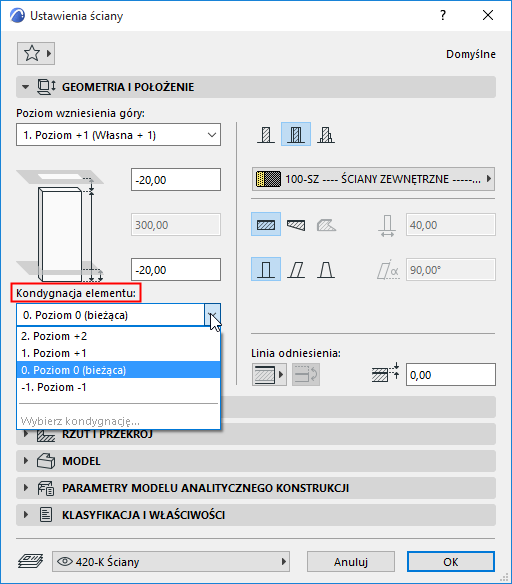Open the Poziom wzniesienia góry dropdown
Viewport: 512px width, 584px height.
[118, 135]
